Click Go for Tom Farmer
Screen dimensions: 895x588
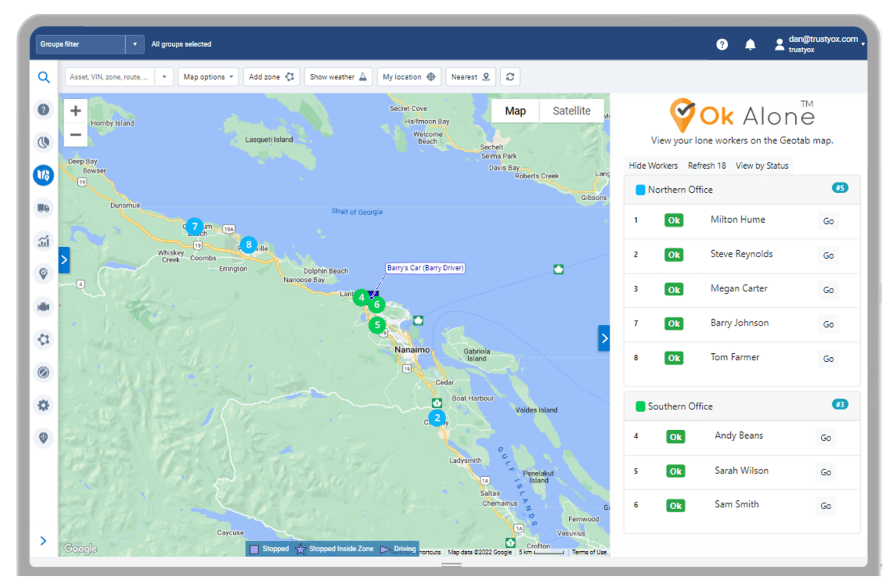point(828,359)
